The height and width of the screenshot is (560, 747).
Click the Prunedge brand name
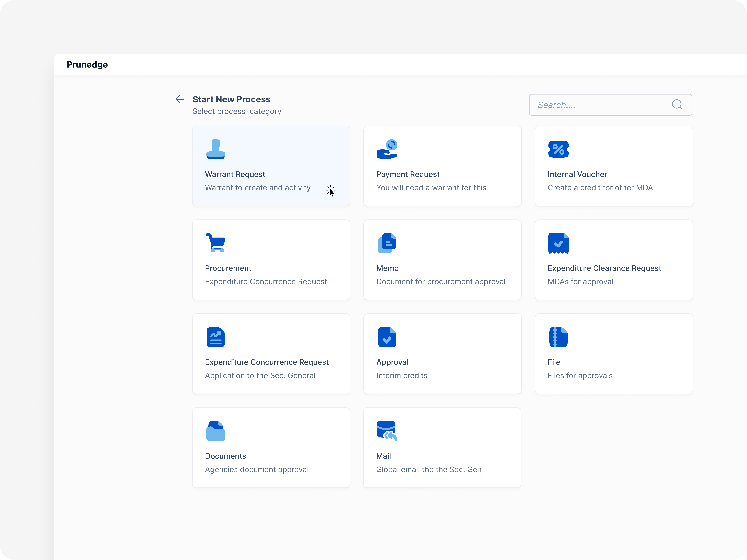point(87,64)
